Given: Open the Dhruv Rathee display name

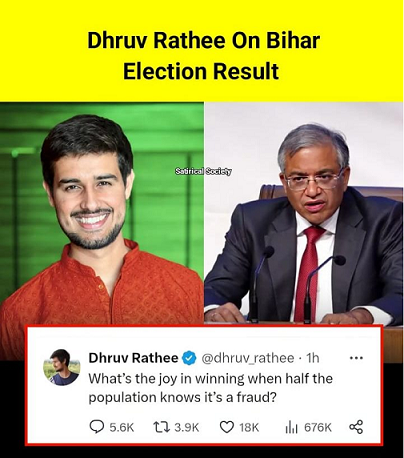Looking at the screenshot, I should coord(133,358).
